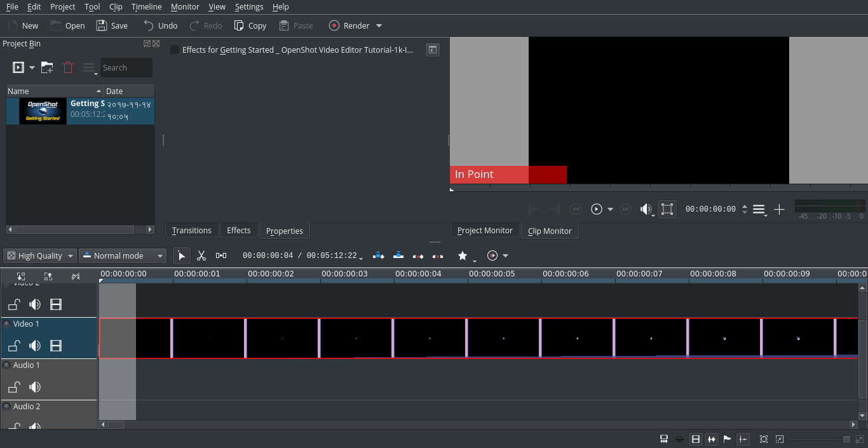Open the High Quality preview dropdown
The image size is (868, 448).
pyautogui.click(x=39, y=255)
